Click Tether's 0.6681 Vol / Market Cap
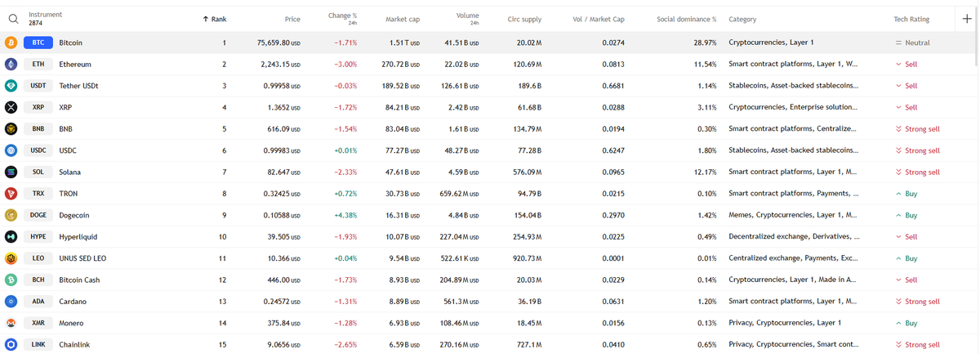 612,86
